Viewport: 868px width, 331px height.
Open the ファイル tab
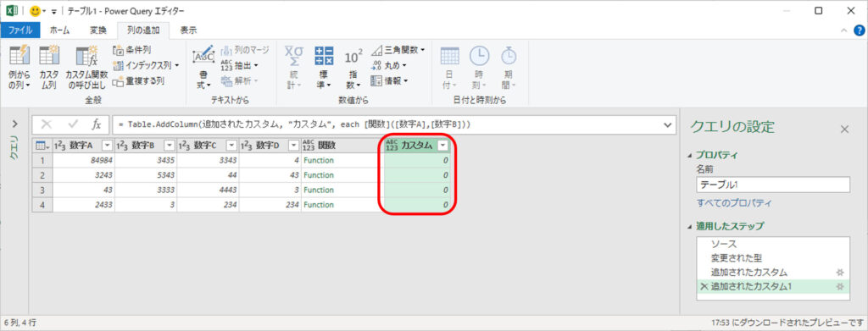click(20, 30)
